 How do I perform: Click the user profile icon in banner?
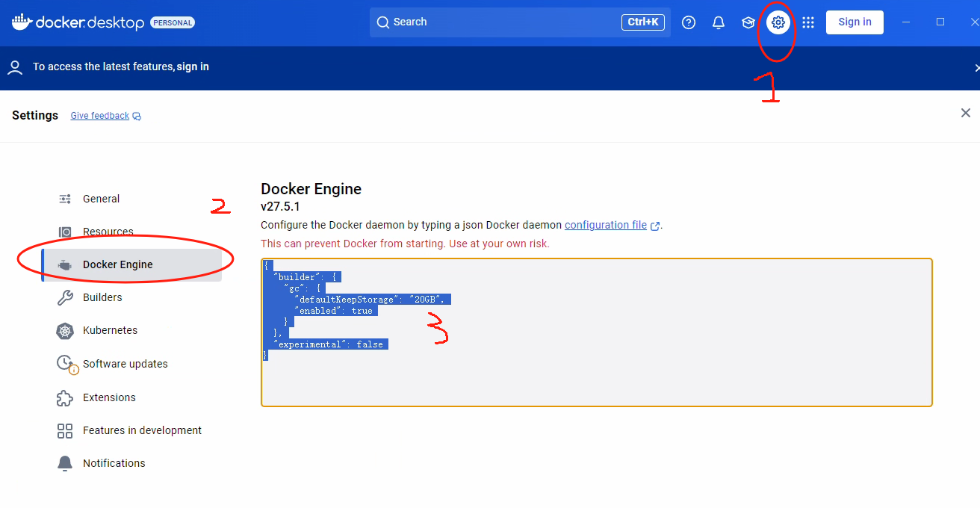point(15,67)
